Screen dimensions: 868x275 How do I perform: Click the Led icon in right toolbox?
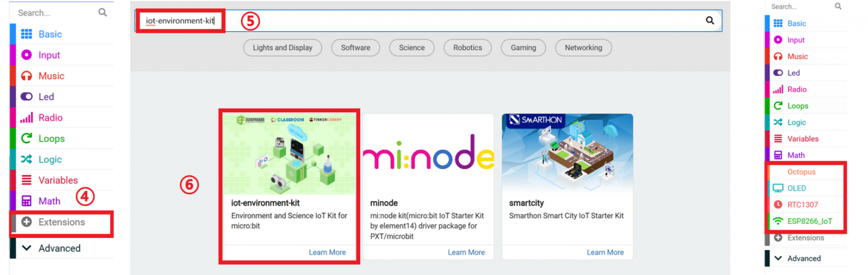pyautogui.click(x=778, y=73)
